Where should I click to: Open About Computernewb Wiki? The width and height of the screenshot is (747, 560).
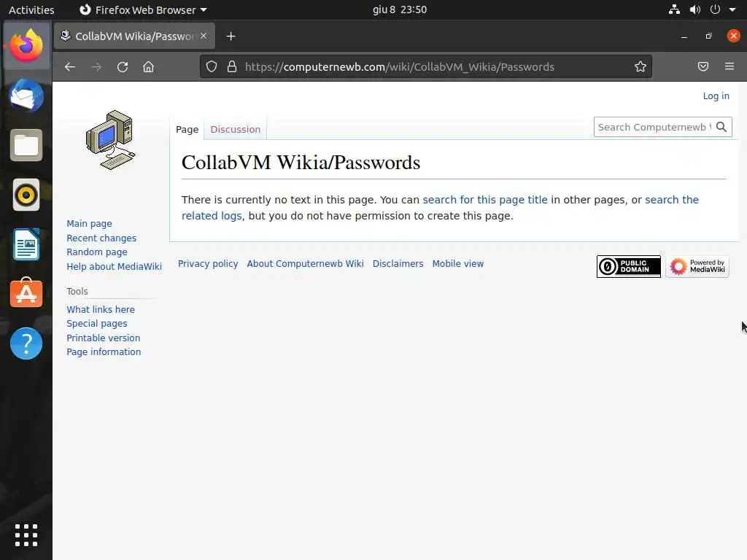pyautogui.click(x=305, y=263)
